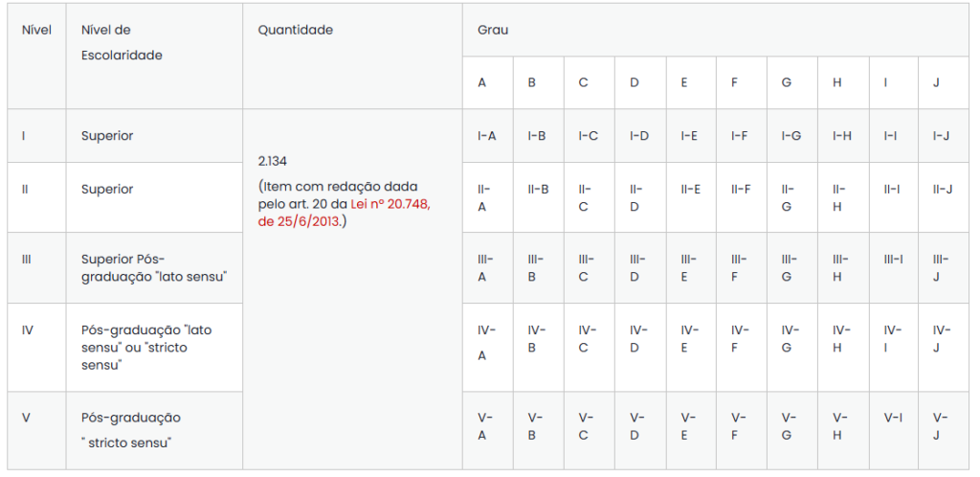Select the V-I table cell

[893, 418]
